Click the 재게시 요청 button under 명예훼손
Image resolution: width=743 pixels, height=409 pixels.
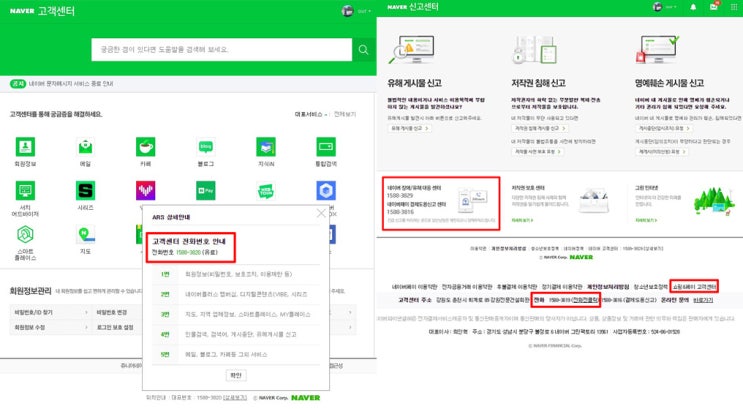(x=661, y=152)
